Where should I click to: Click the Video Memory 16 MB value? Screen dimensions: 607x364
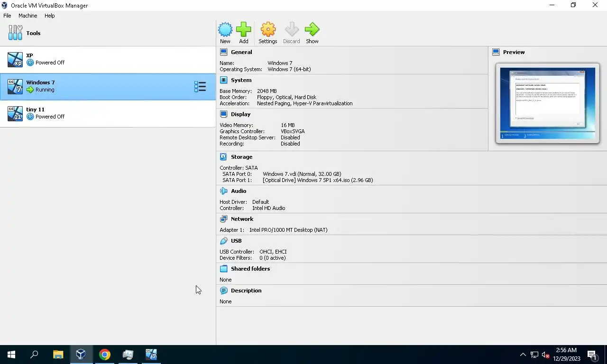tap(288, 125)
